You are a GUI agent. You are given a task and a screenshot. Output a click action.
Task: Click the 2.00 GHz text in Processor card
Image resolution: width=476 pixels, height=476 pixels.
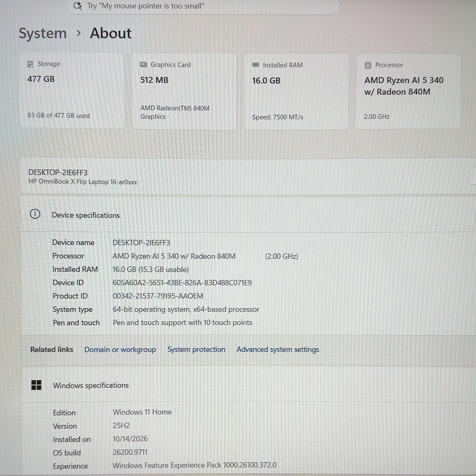tap(376, 117)
